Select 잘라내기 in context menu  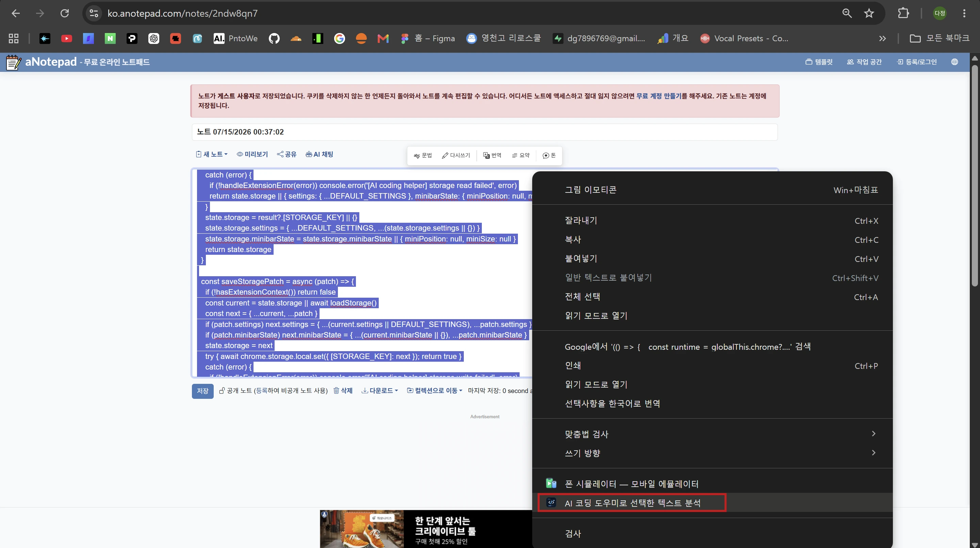712,220
